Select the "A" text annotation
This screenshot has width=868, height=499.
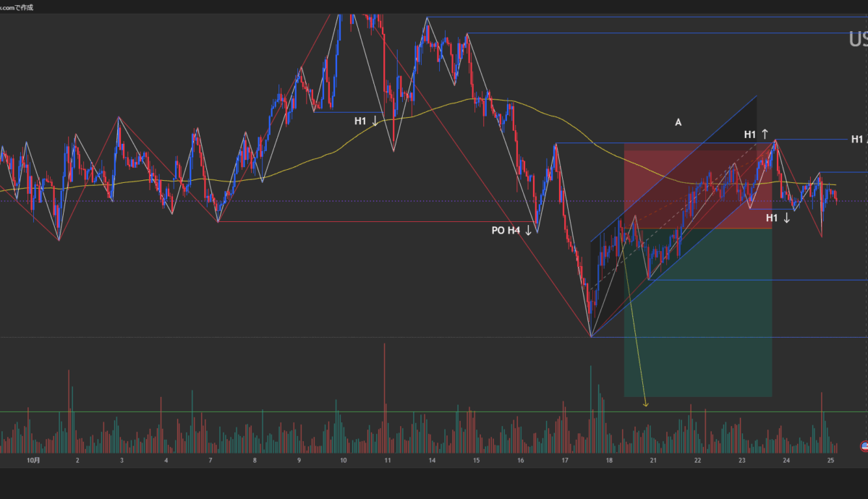coord(678,123)
